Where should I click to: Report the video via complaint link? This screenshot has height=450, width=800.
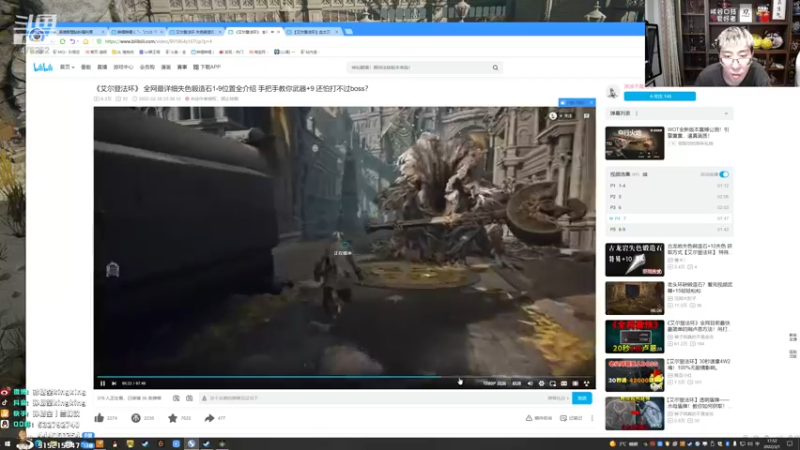539,418
